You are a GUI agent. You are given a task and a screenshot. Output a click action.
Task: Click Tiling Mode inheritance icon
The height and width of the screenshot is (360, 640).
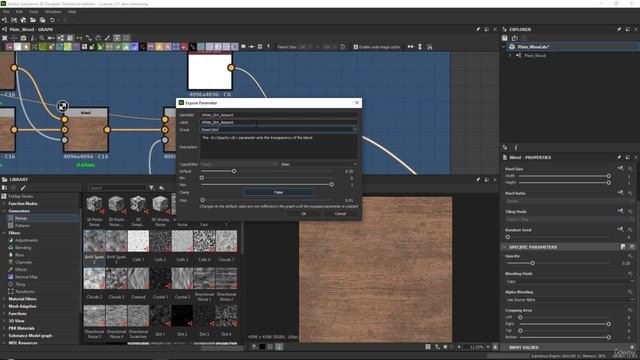[620, 211]
